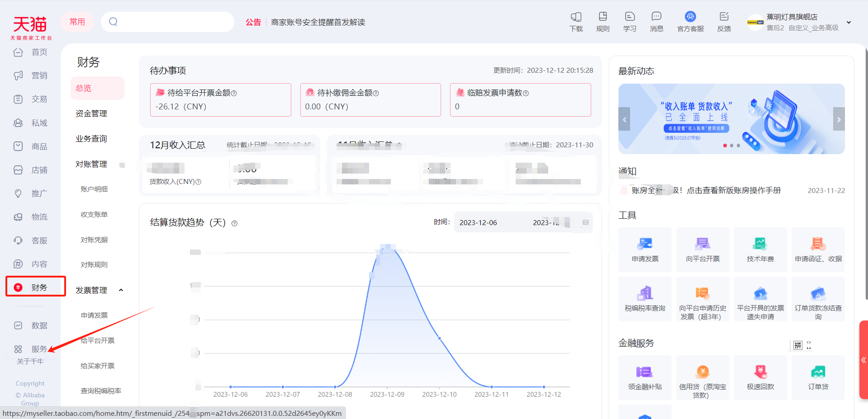Expand the red side panel tab

[863, 360]
